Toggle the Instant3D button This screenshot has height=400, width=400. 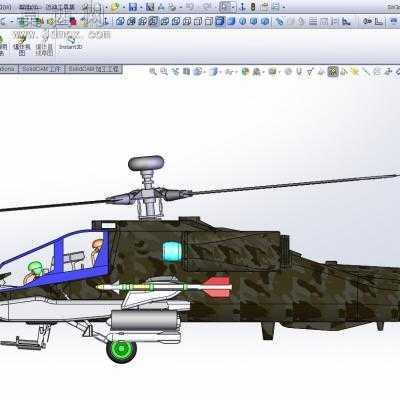pos(71,42)
